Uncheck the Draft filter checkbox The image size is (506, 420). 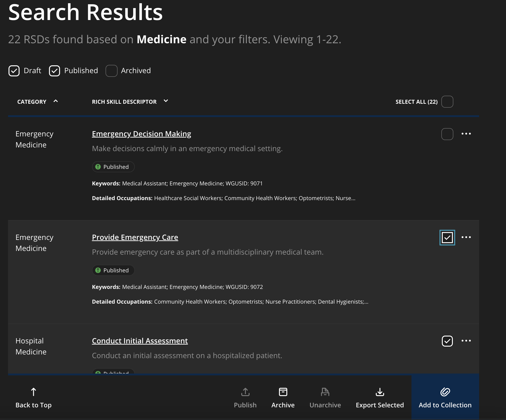tap(14, 71)
